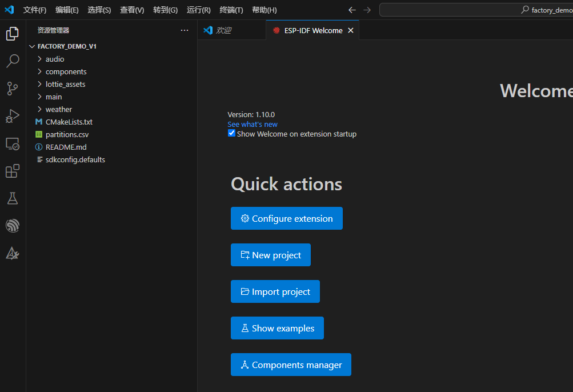573x392 pixels.
Task: Open the Search view icon
Action: (13, 61)
